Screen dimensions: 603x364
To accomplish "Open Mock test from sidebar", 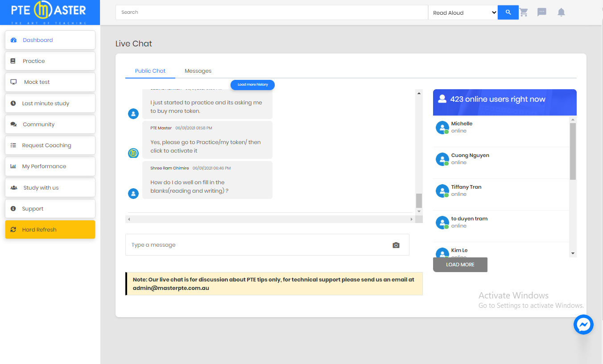I will click(x=50, y=82).
